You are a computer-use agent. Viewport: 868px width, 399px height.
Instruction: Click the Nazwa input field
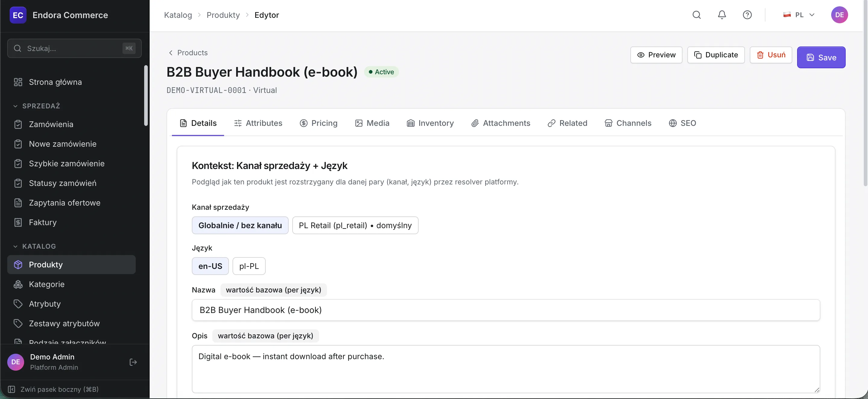tap(506, 310)
